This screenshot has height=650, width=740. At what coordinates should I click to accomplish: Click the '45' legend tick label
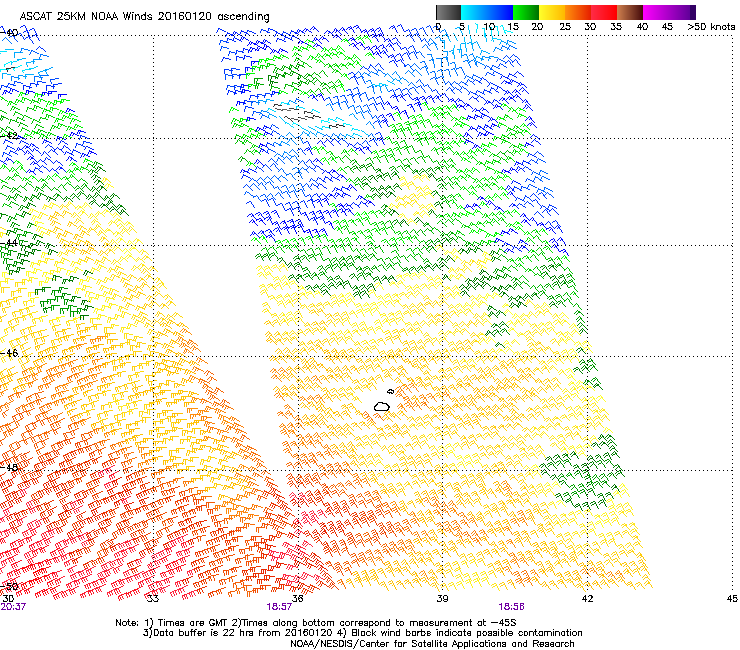[667, 27]
